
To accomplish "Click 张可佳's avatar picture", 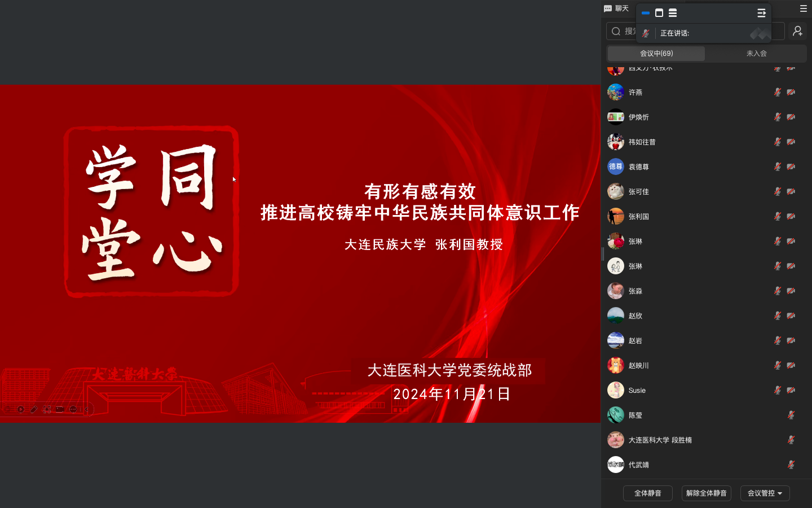I will click(x=616, y=191).
